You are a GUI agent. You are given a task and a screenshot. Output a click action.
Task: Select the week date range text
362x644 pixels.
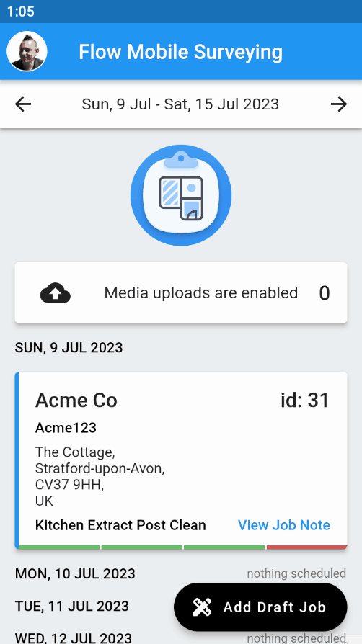[180, 104]
